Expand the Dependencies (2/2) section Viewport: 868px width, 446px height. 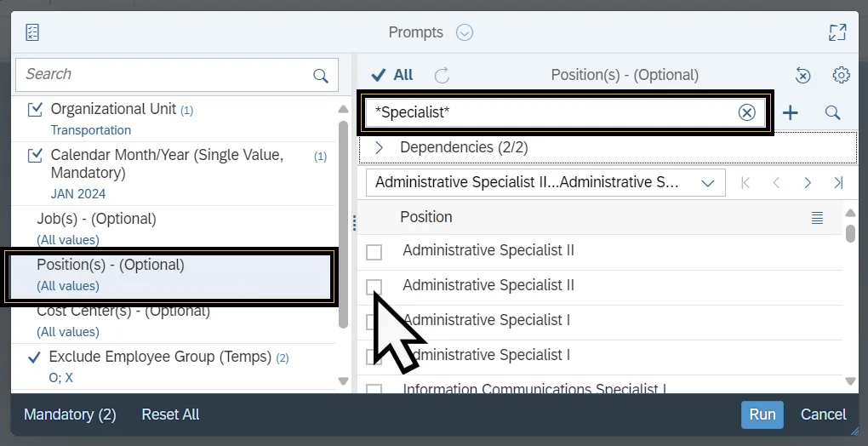[380, 147]
